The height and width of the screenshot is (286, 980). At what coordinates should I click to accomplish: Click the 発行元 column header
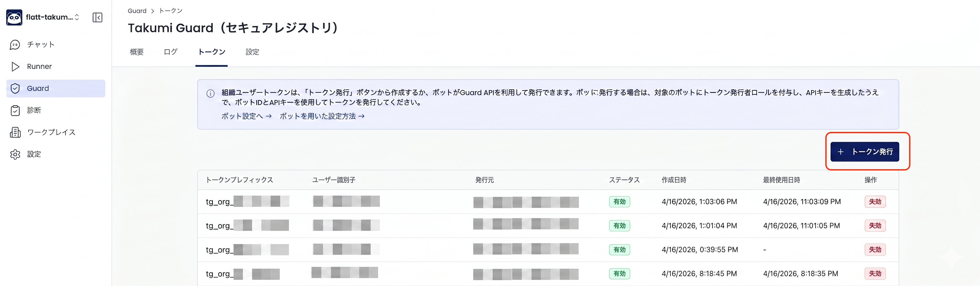484,180
